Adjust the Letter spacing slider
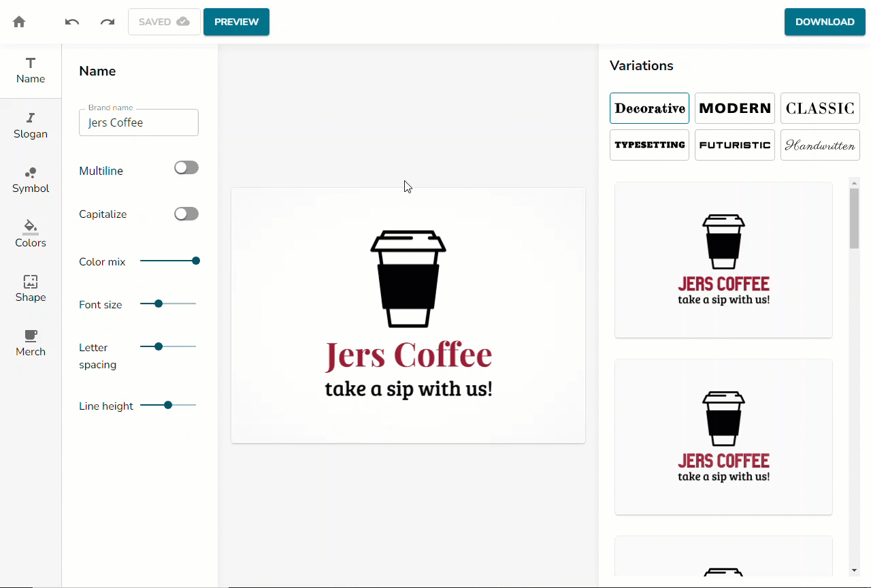 pos(168,346)
